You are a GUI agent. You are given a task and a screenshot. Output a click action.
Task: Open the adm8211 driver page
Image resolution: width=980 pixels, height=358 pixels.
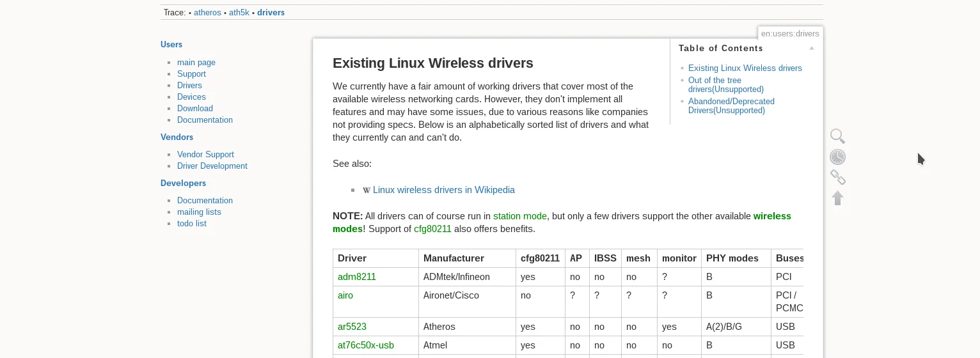[x=357, y=277]
